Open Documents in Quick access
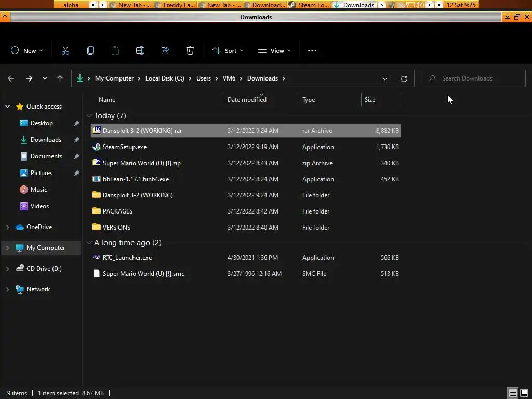 click(x=46, y=156)
